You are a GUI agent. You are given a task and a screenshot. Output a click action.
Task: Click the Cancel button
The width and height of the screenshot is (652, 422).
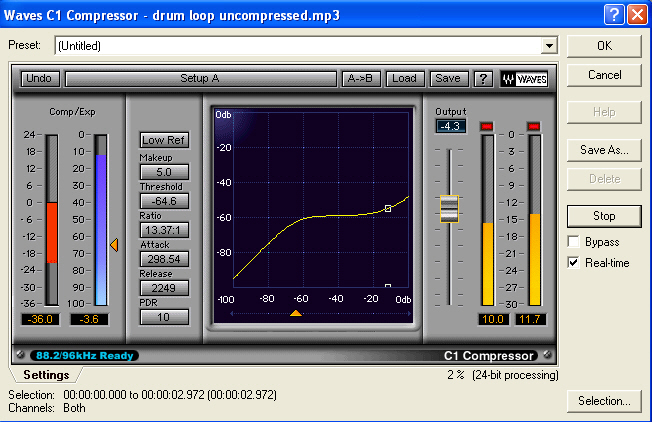pos(604,75)
